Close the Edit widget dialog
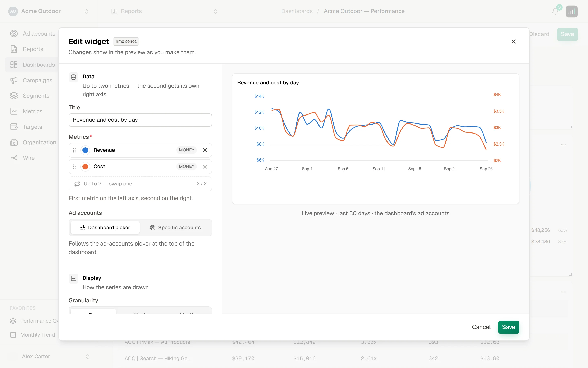Viewport: 588px width, 368px height. (514, 42)
